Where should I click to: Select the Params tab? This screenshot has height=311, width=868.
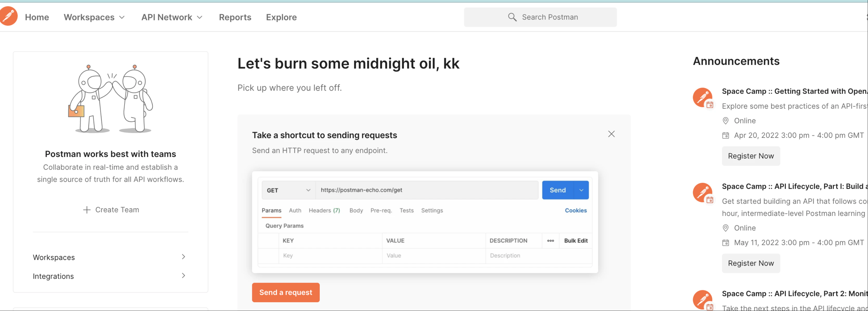pyautogui.click(x=271, y=210)
